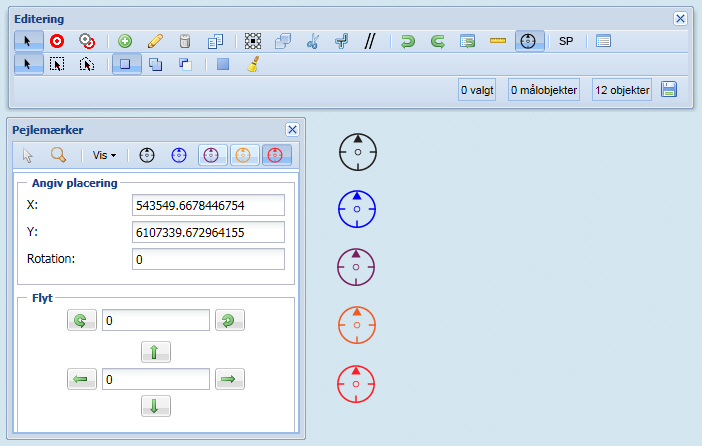Click the green undo arrow
The width and height of the screenshot is (702, 446).
407,41
